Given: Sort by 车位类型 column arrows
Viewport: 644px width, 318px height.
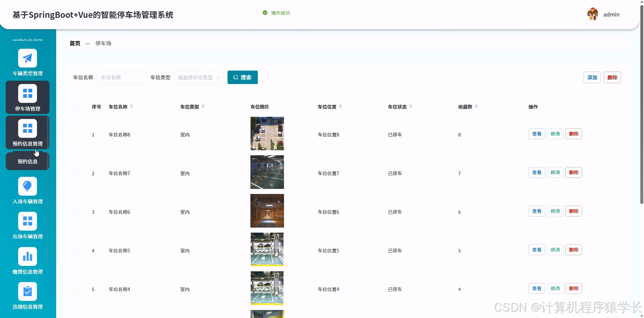Looking at the screenshot, I should pos(203,107).
